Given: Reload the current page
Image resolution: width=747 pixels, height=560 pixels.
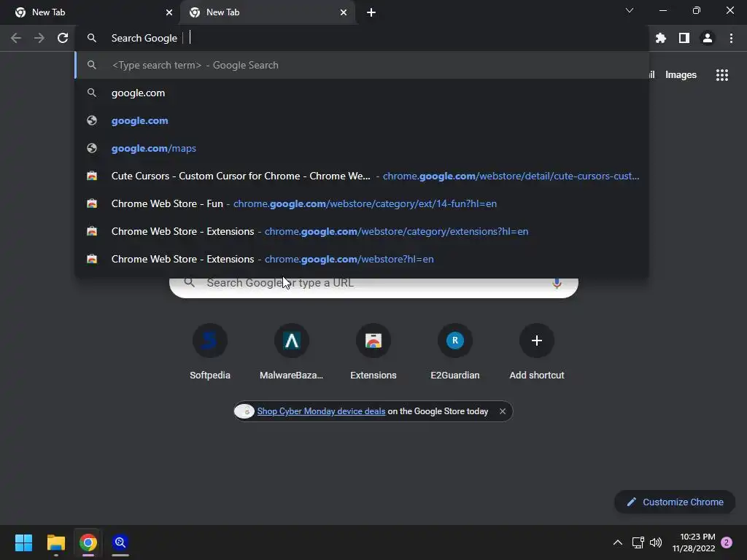Looking at the screenshot, I should [x=63, y=38].
